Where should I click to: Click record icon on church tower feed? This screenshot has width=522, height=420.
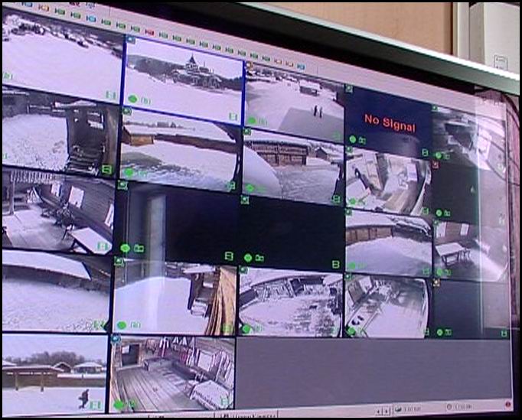click(233, 116)
